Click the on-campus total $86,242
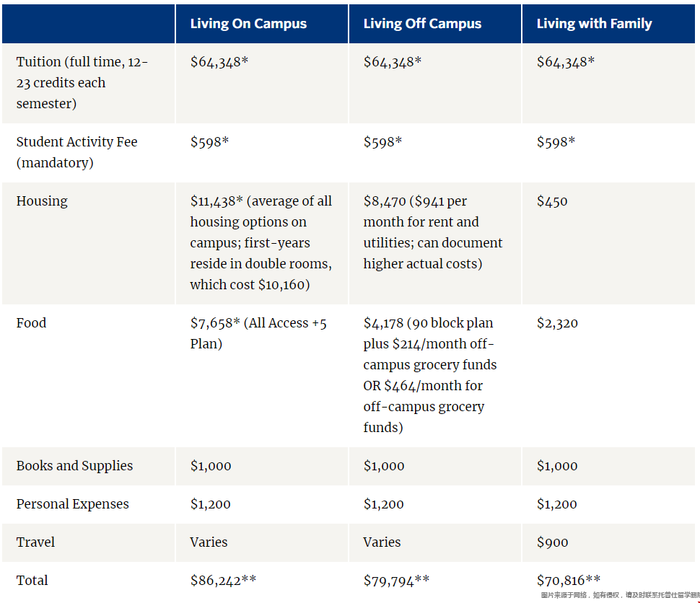This screenshot has width=700, height=603. 223,580
